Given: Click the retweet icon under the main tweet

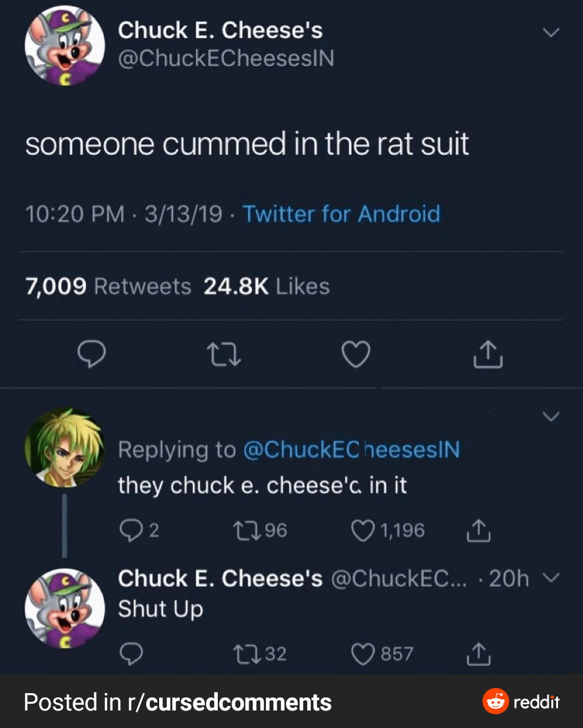Looking at the screenshot, I should pyautogui.click(x=223, y=354).
